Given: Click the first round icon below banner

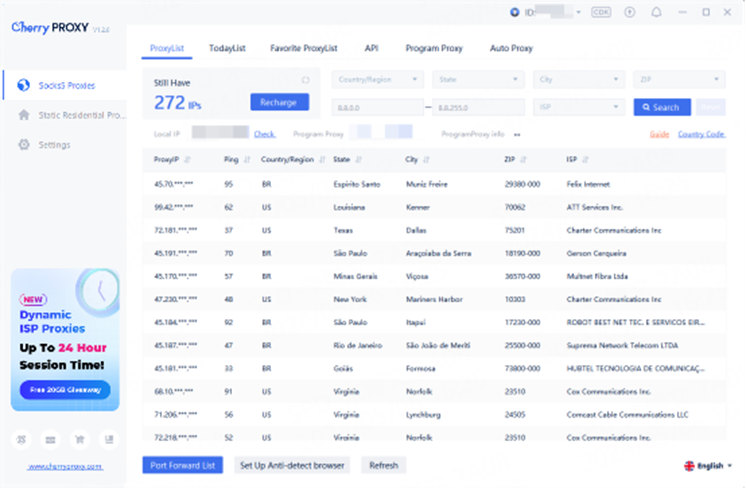Looking at the screenshot, I should click(x=21, y=439).
